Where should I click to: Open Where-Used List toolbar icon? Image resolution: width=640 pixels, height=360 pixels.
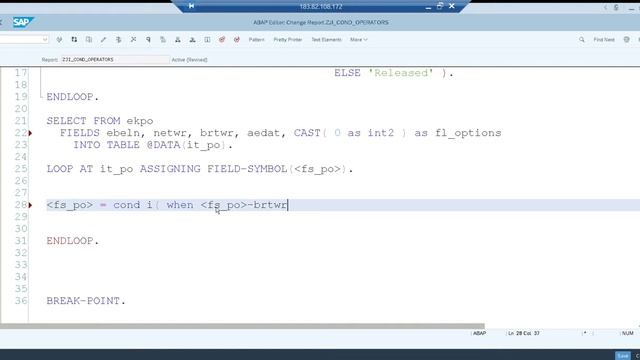pos(163,40)
